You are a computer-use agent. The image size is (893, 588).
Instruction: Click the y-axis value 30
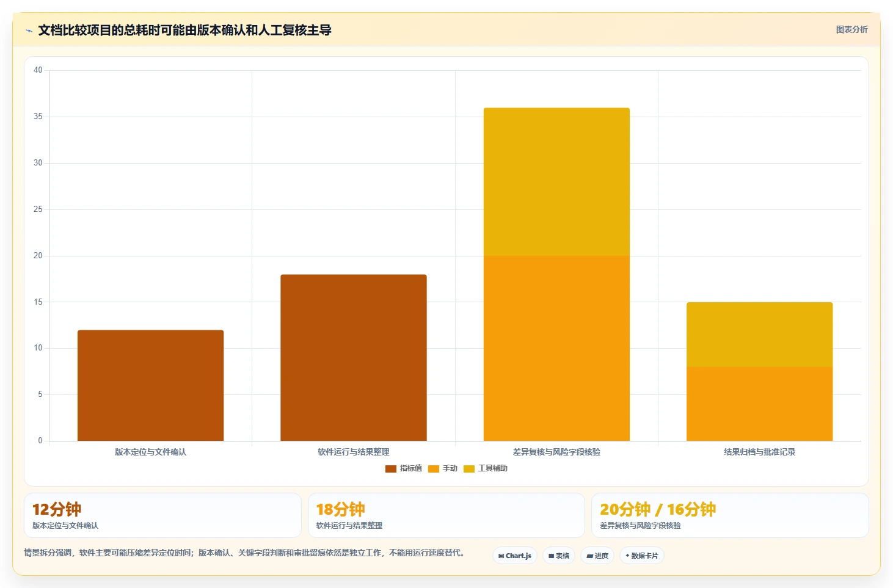38,163
